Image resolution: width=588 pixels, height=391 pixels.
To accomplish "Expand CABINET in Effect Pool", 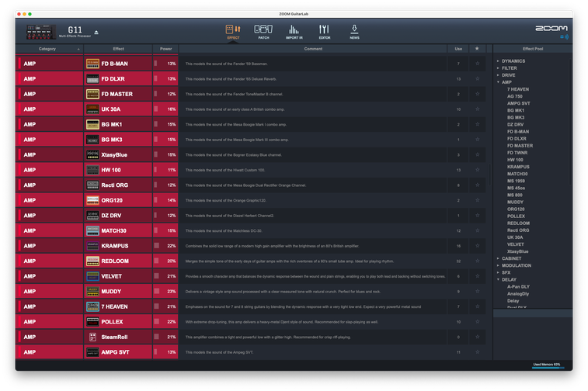I will click(498, 258).
